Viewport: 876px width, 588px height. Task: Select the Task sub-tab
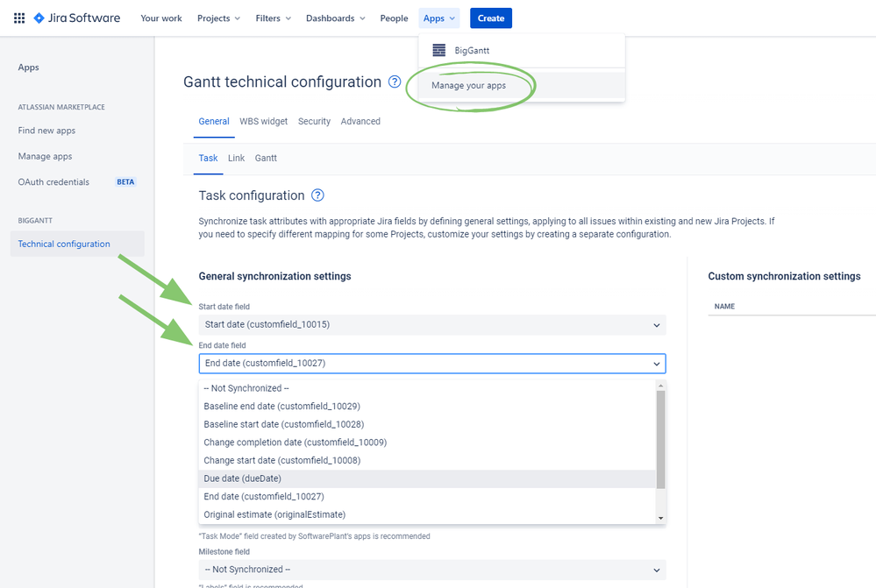209,158
